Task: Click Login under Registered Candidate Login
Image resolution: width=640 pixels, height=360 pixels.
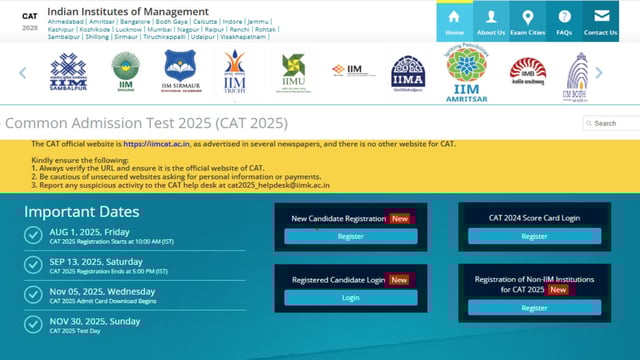Action: (x=351, y=298)
